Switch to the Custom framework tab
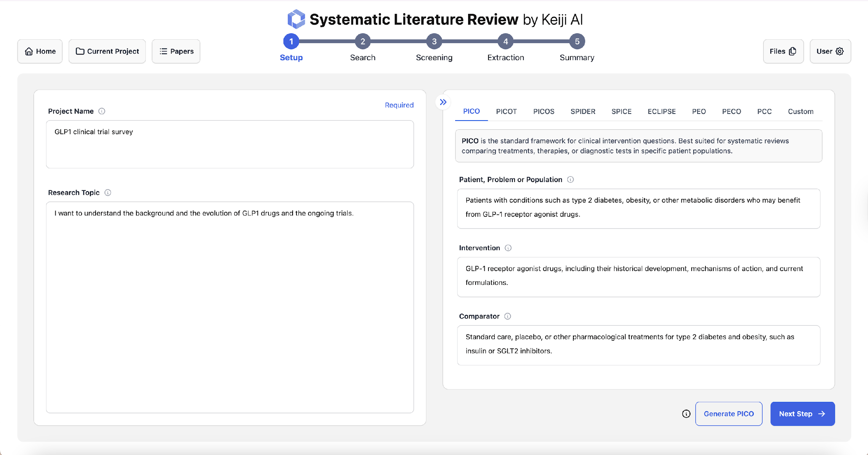The width and height of the screenshot is (868, 455). 801,111
